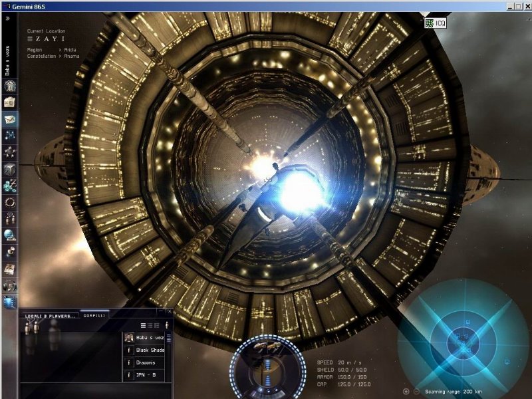The height and width of the screenshot is (399, 532).
Task: Click the circular ring sidebar icon
Action: click(10, 202)
